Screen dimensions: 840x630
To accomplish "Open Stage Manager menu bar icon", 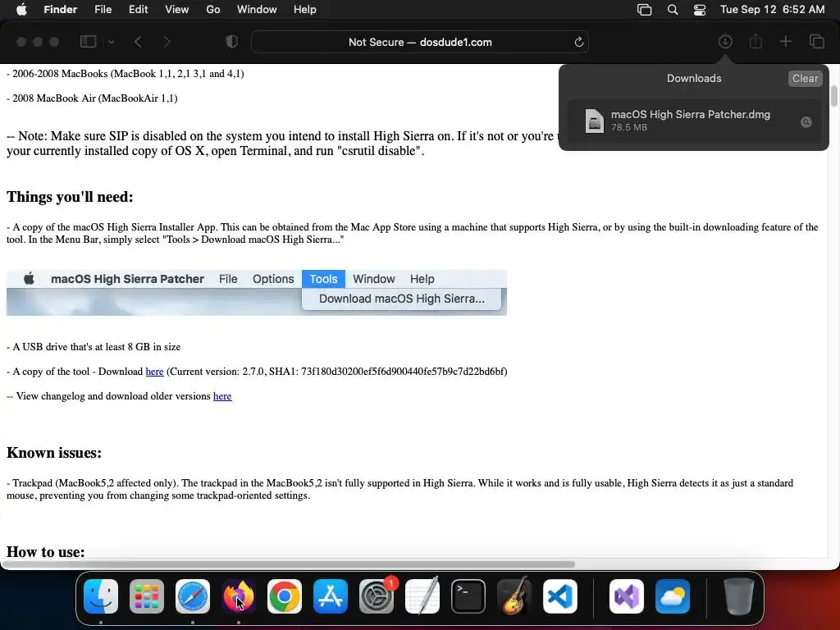I will (644, 10).
